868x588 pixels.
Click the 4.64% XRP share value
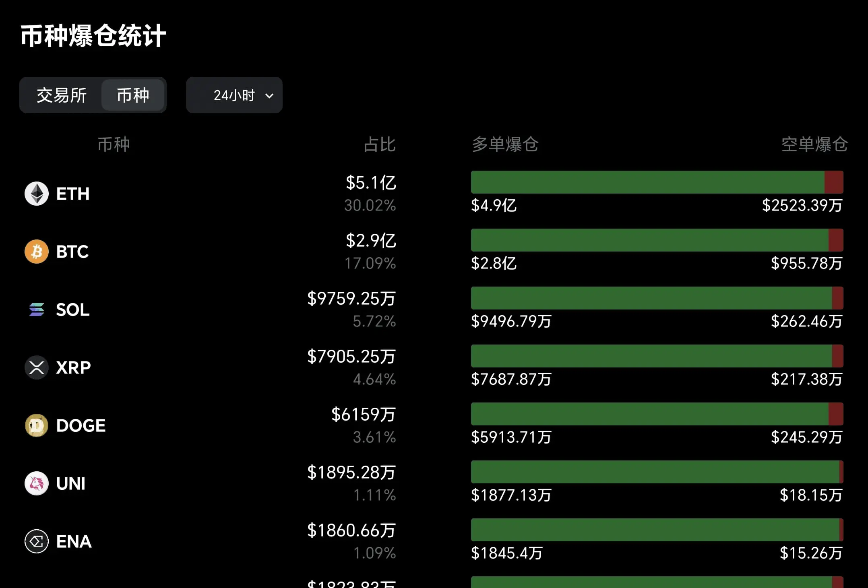click(x=374, y=379)
